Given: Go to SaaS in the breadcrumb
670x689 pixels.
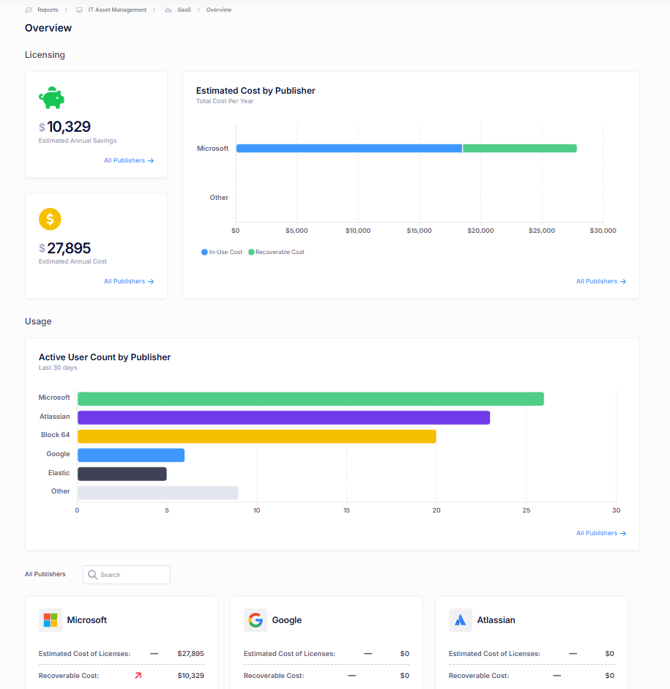Looking at the screenshot, I should coord(184,10).
